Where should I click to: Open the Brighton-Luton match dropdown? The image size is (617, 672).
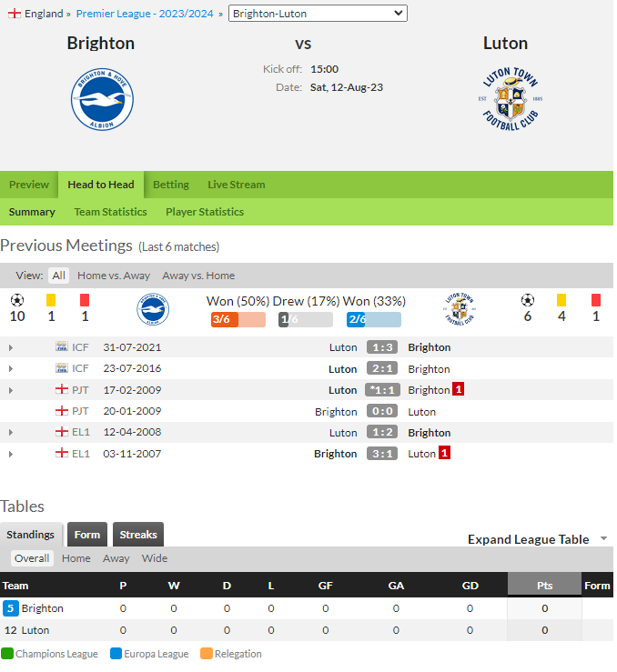(x=318, y=14)
